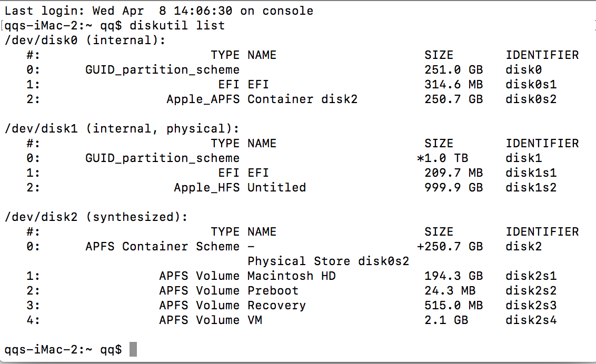Click the "Untitled" Apple_HFS partition name
The width and height of the screenshot is (596, 364).
tap(276, 187)
